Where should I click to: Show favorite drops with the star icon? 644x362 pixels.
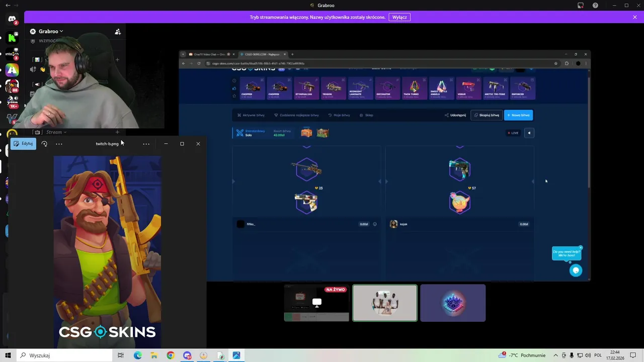234,96
